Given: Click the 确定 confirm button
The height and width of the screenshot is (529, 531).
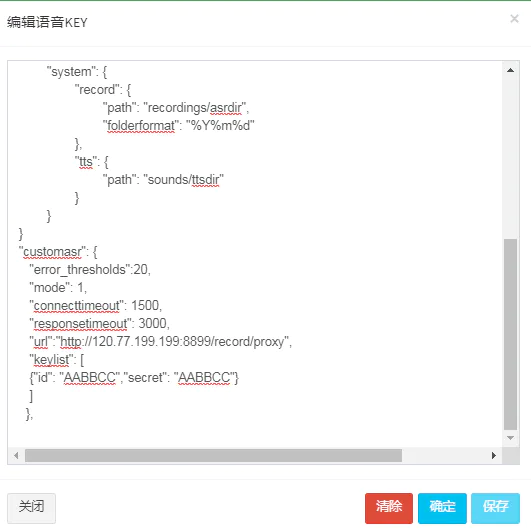Looking at the screenshot, I should tap(442, 508).
